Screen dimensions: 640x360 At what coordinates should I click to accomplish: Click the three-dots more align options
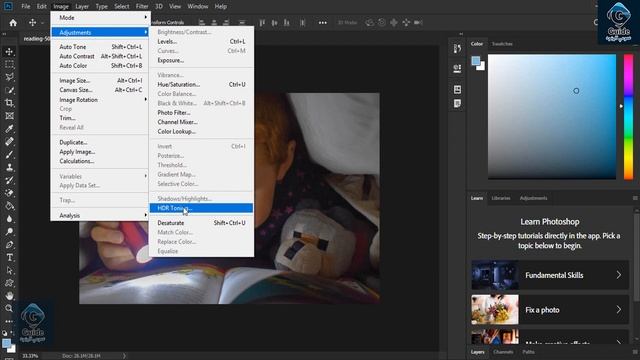pyautogui.click(x=322, y=23)
